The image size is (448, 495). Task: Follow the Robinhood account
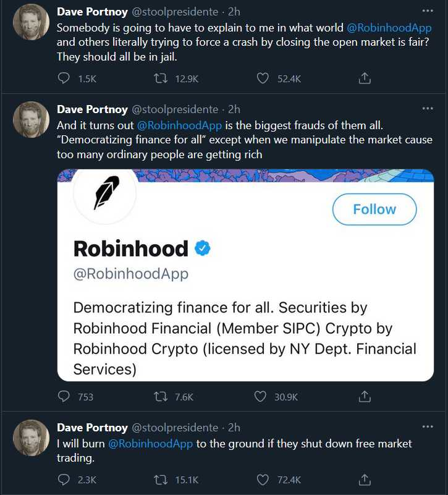pos(374,209)
